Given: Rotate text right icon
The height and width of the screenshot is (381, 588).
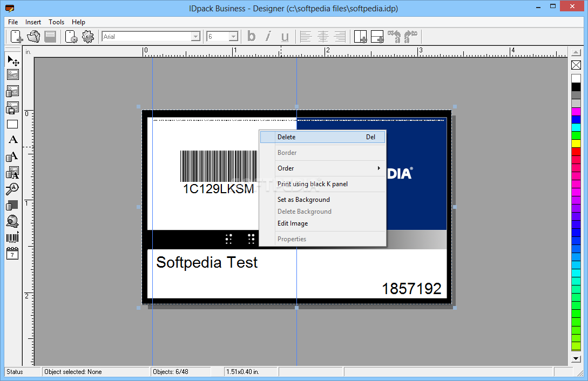Looking at the screenshot, I should 411,36.
